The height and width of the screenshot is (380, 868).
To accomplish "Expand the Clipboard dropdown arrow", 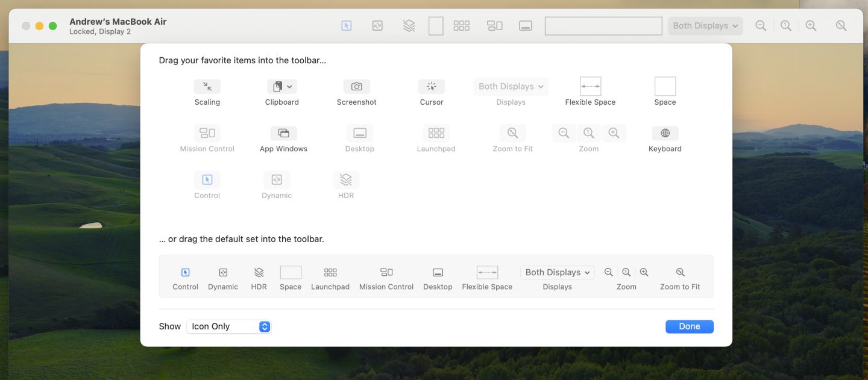I will coord(289,87).
